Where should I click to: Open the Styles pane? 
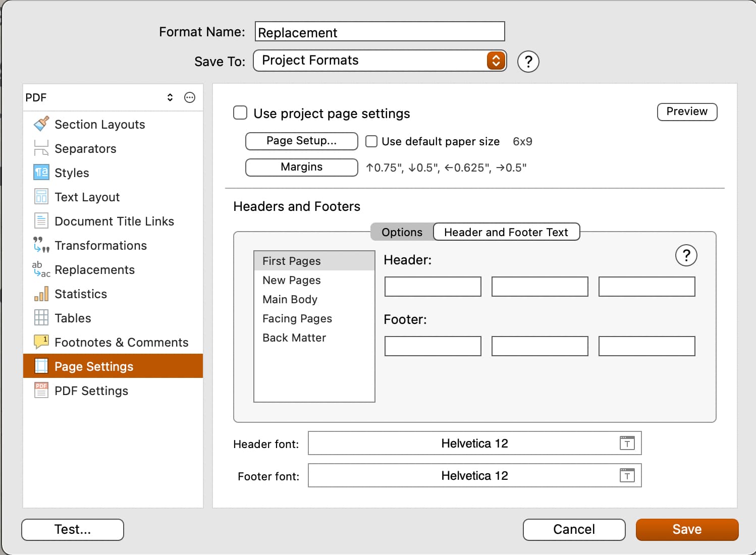click(113, 173)
